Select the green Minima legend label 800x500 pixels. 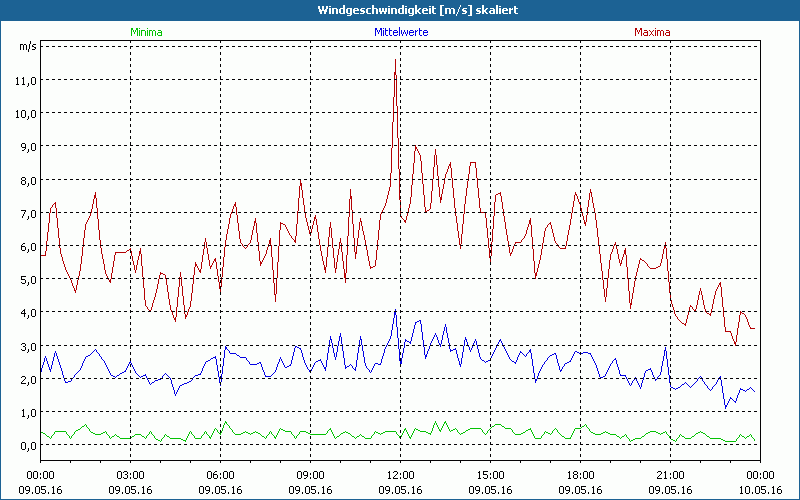coord(146,32)
